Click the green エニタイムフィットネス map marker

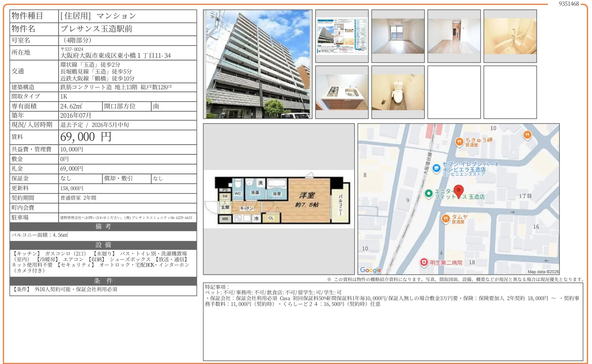click(x=428, y=193)
